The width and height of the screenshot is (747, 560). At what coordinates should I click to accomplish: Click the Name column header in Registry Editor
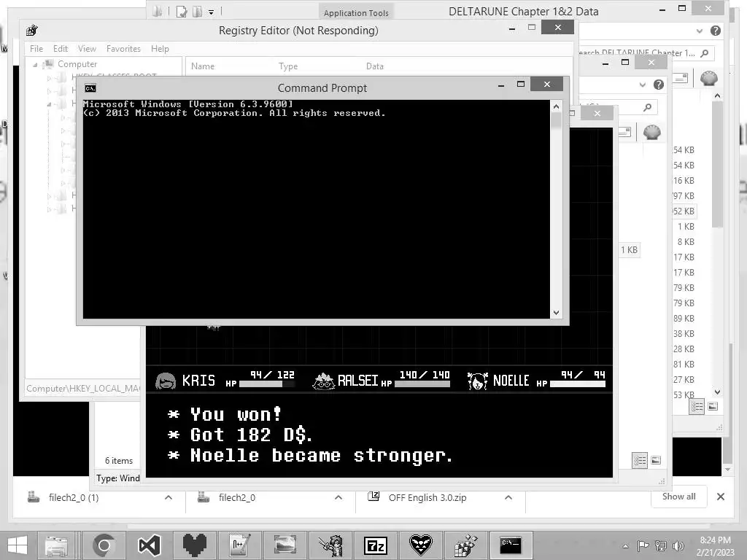tap(203, 66)
